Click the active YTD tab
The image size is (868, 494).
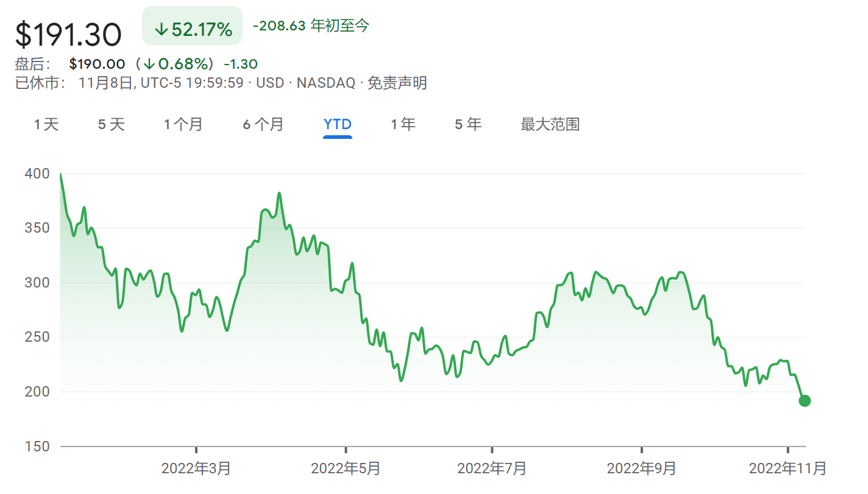click(x=337, y=125)
